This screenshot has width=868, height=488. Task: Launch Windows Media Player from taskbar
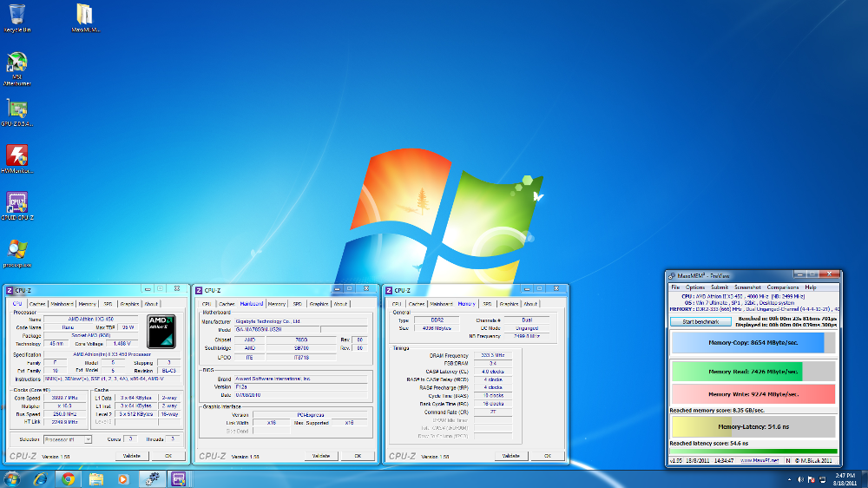[x=123, y=479]
